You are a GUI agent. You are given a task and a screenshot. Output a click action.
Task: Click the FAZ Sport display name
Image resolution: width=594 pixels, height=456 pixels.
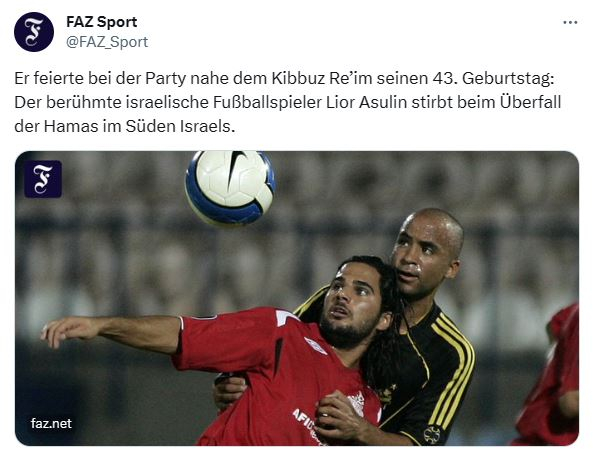click(102, 22)
